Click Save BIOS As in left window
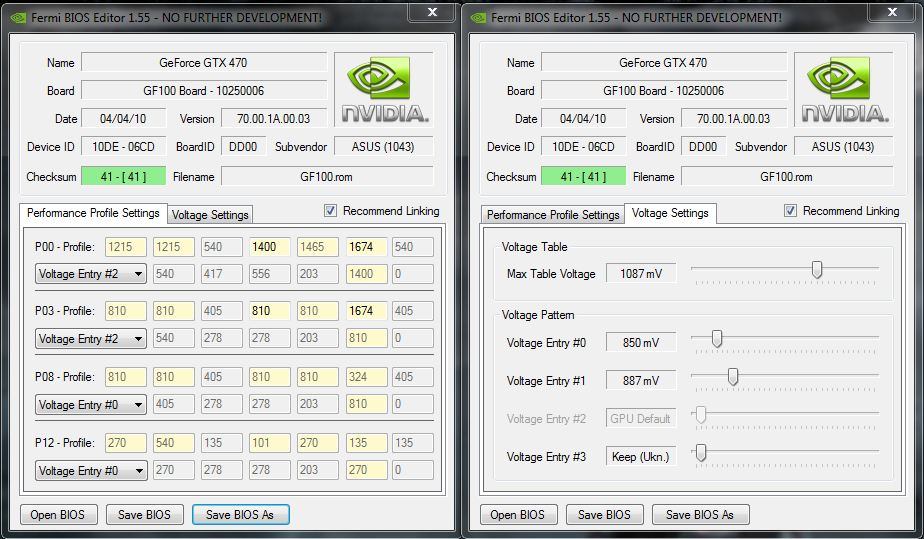Image resolution: width=924 pixels, height=539 pixels. [x=240, y=515]
